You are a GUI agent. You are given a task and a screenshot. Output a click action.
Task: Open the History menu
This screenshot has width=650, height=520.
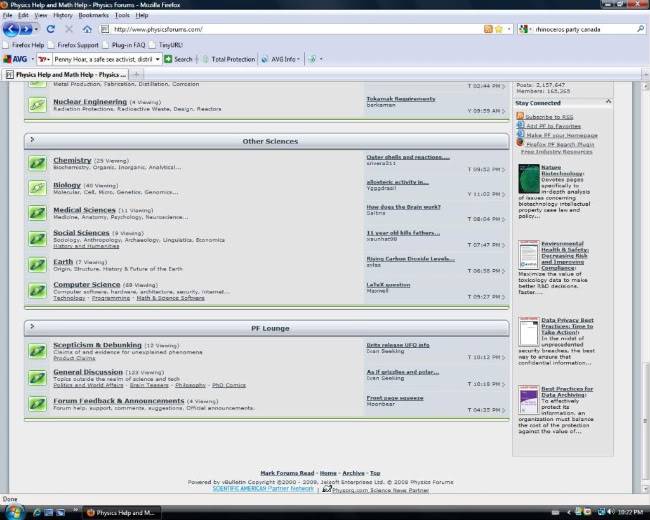[63, 15]
